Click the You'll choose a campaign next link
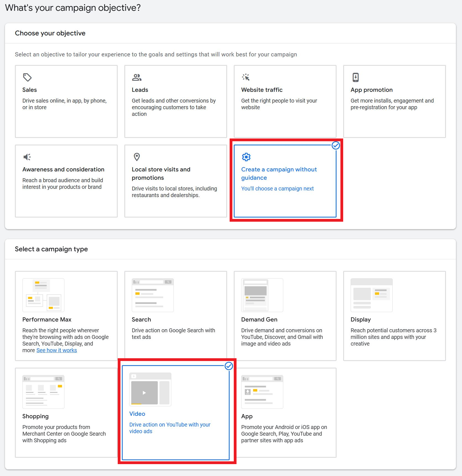Image resolution: width=462 pixels, height=476 pixels. point(277,189)
